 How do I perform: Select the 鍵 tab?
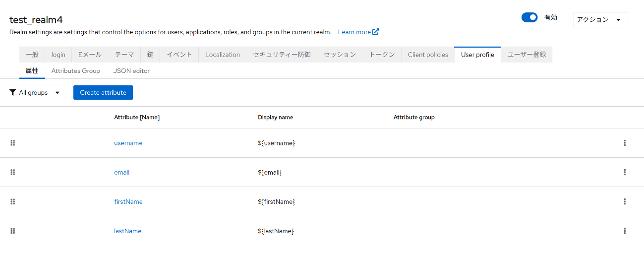point(150,55)
